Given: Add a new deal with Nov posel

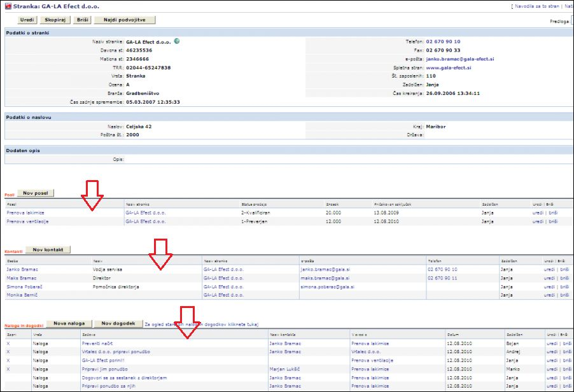Looking at the screenshot, I should (x=36, y=193).
